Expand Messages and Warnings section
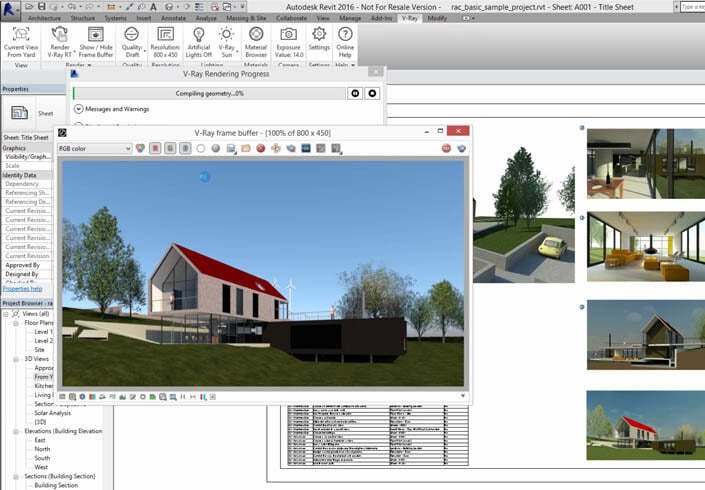Screen dimensions: 705x490 79,109
